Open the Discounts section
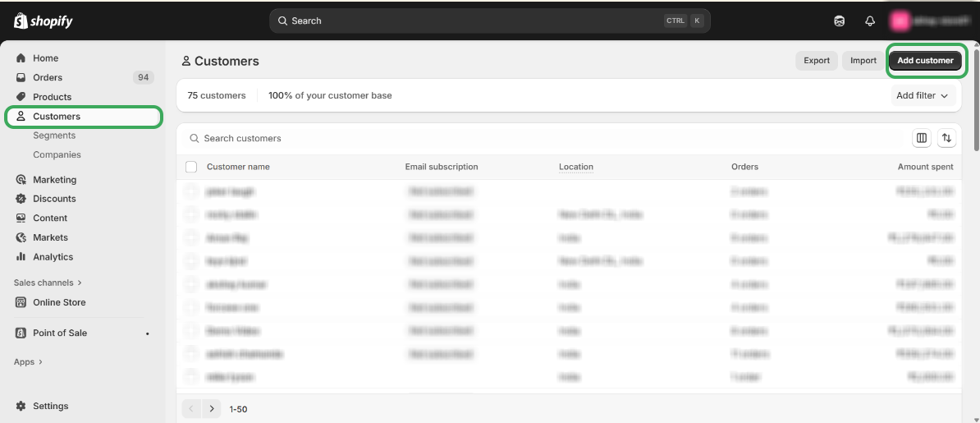The width and height of the screenshot is (980, 423). pos(54,199)
